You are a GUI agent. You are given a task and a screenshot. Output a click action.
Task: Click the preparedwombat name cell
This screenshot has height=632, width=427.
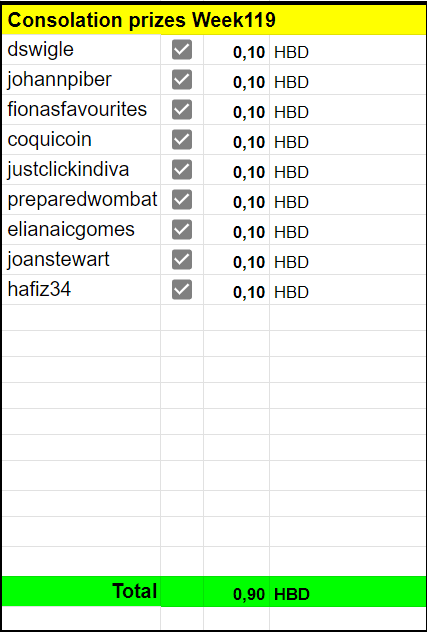pyautogui.click(x=81, y=200)
